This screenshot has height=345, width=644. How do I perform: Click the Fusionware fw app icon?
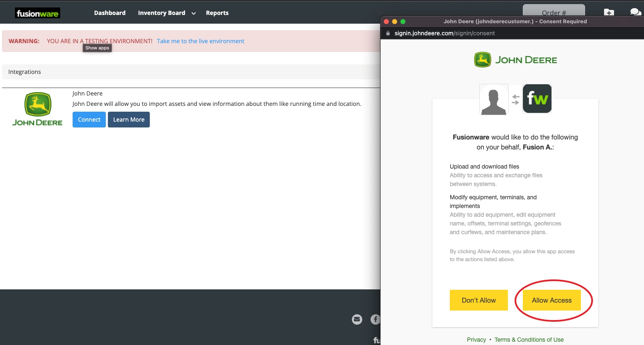pos(537,99)
